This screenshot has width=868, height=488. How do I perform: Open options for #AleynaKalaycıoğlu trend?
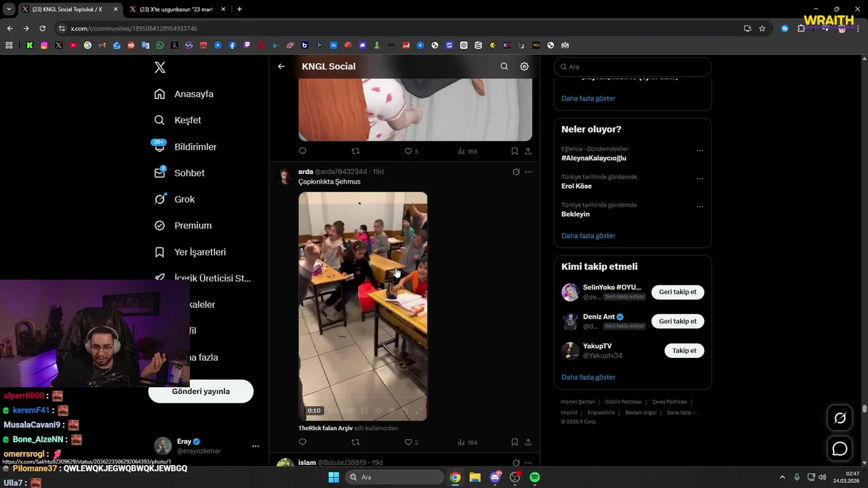pyautogui.click(x=700, y=150)
